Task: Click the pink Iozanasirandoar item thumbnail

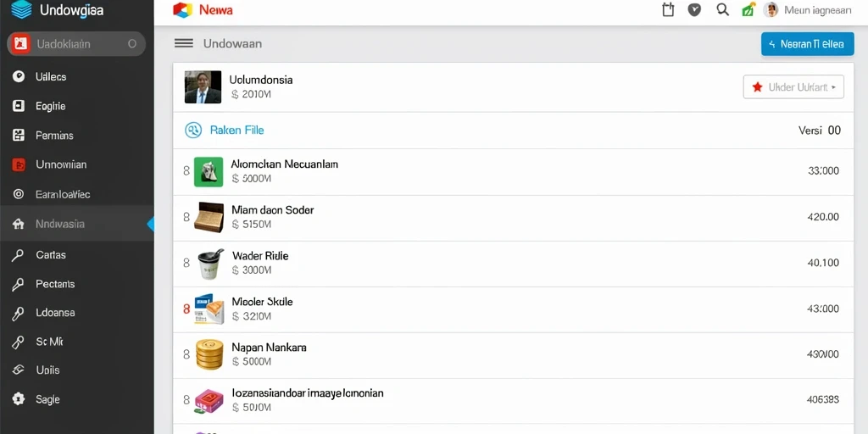Action: (209, 402)
